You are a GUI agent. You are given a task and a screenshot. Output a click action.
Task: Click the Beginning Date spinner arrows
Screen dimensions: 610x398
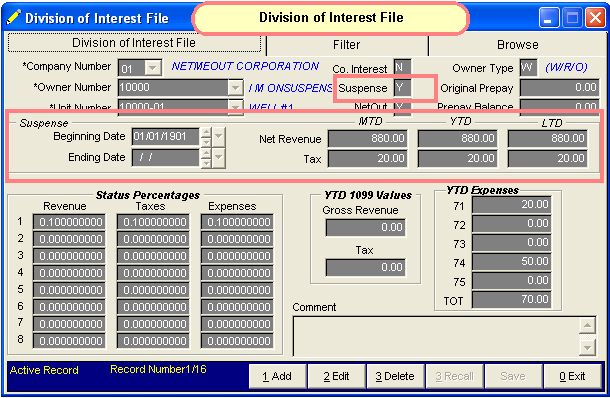point(206,137)
